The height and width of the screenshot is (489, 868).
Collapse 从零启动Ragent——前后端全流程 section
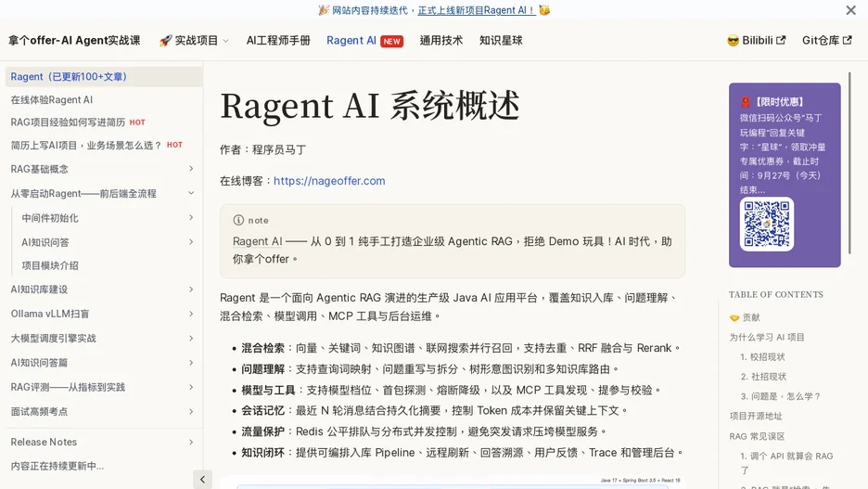(x=191, y=193)
